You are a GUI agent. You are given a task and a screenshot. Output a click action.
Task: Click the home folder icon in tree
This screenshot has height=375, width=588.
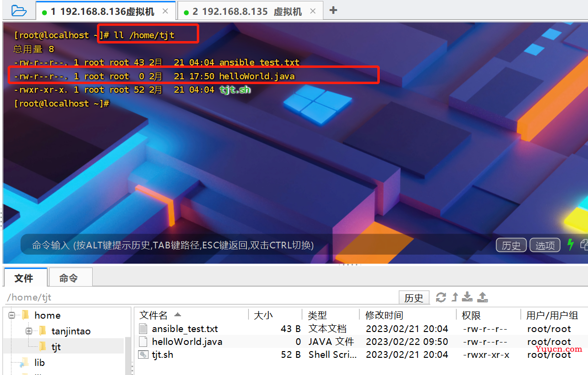[x=26, y=315]
